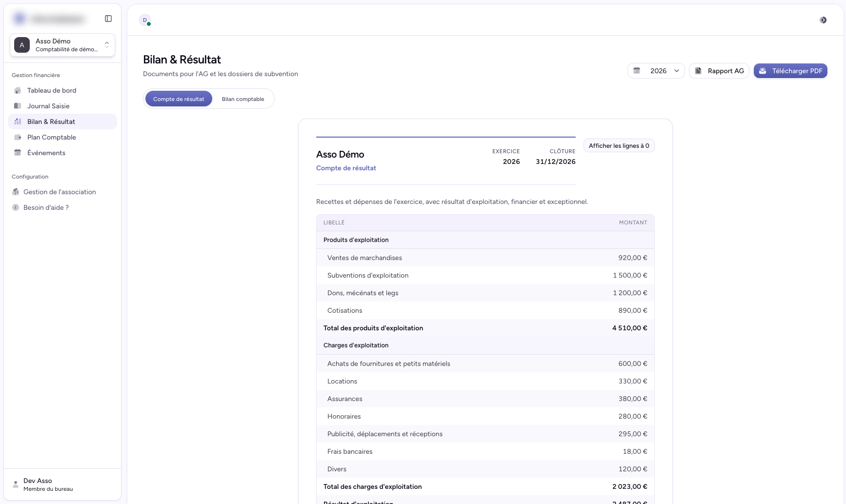The image size is (846, 504).
Task: Click the Asso Démo avatar letter A
Action: (x=22, y=45)
